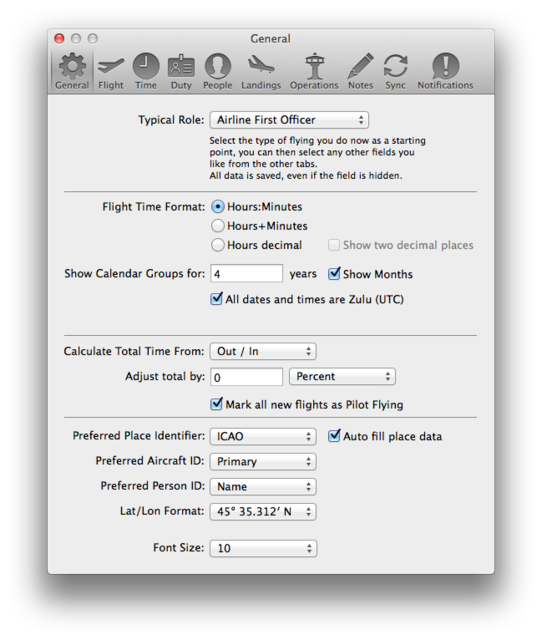The width and height of the screenshot is (542, 640).
Task: Select the Hours decimal radio button
Action: click(218, 245)
